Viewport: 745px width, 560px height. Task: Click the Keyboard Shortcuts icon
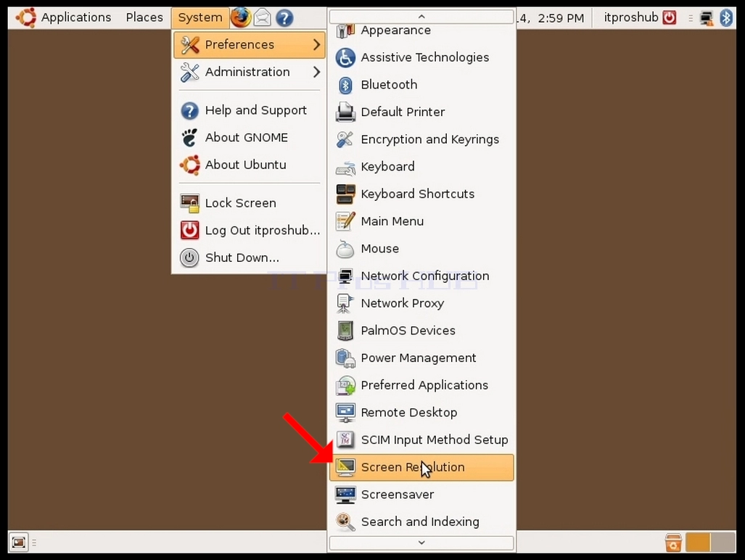[345, 194]
